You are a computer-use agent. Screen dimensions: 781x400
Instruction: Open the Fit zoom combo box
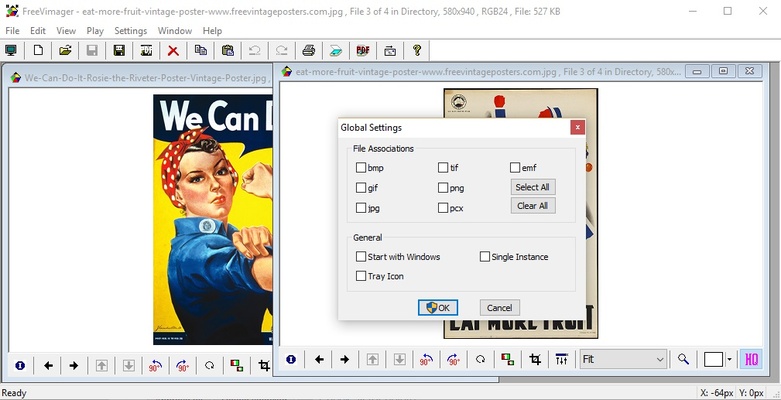623,359
